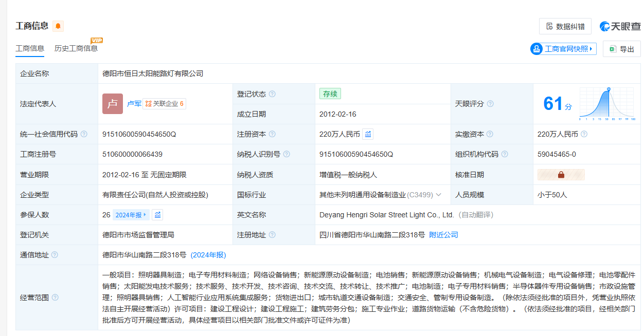Open legal representative 卢军 link
Image resolution: width=644 pixels, height=336 pixels.
coord(134,104)
